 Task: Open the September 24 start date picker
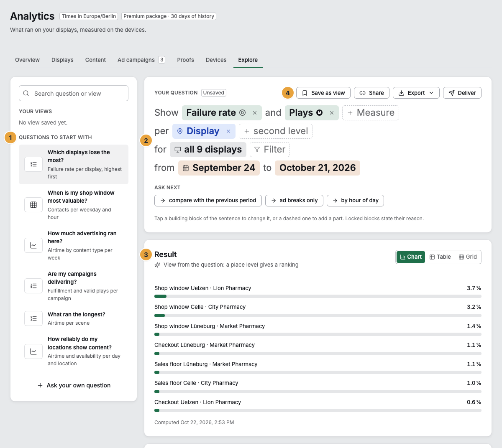(x=219, y=168)
